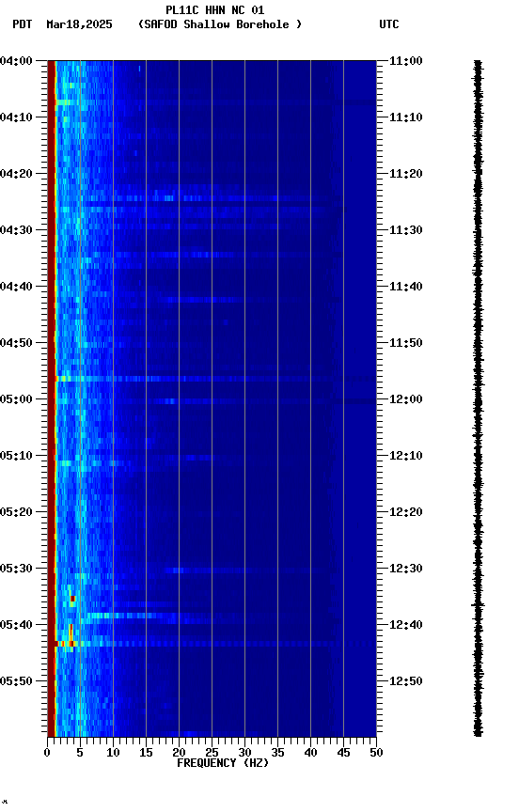Screen dimensions: 519x812
Task: Click the 10 Hz frequency tick label
Action: click(113, 753)
